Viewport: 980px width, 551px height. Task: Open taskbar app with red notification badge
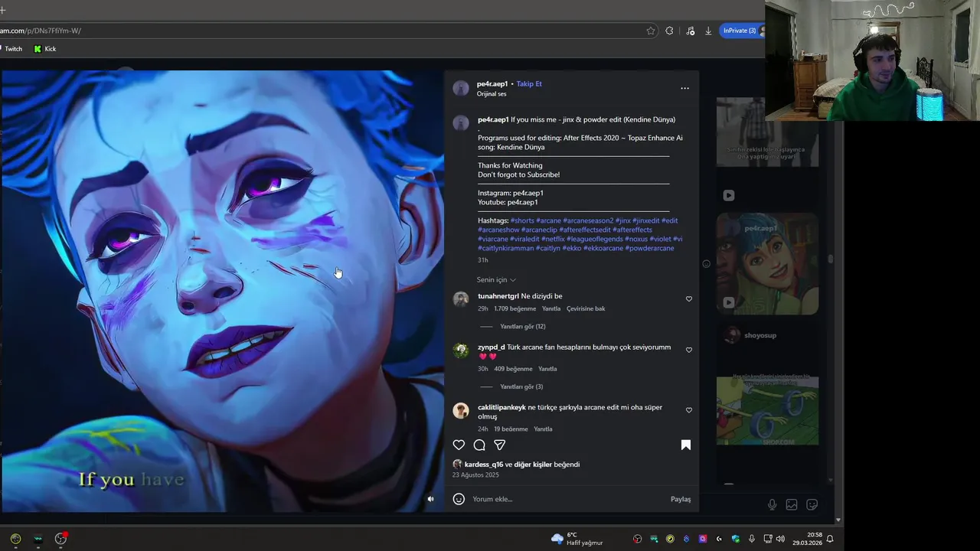(x=61, y=539)
